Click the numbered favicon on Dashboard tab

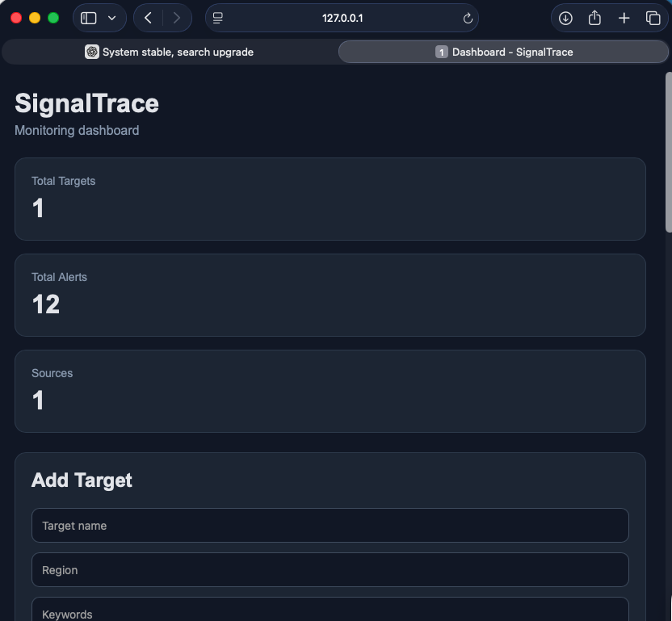442,52
